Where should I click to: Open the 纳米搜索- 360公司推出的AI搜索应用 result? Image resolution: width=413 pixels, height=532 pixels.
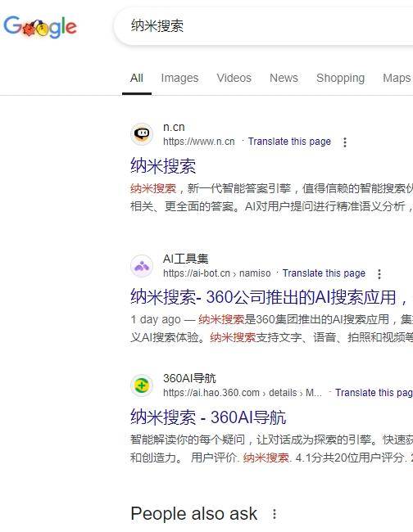(269, 297)
